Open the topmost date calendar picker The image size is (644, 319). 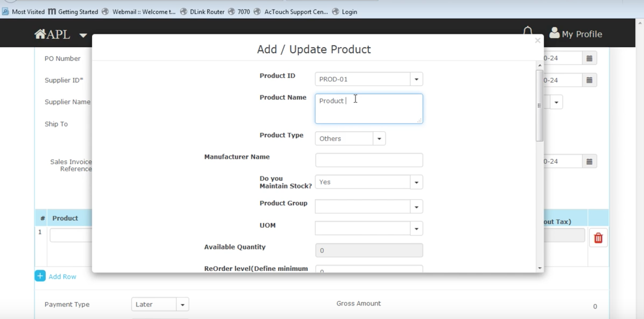pyautogui.click(x=589, y=58)
